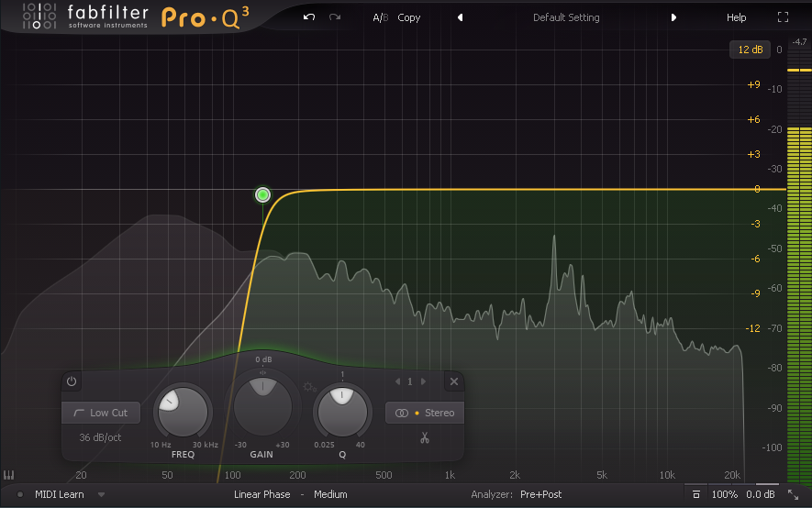Change the Stereo placement setting
The image size is (812, 508).
coord(425,413)
